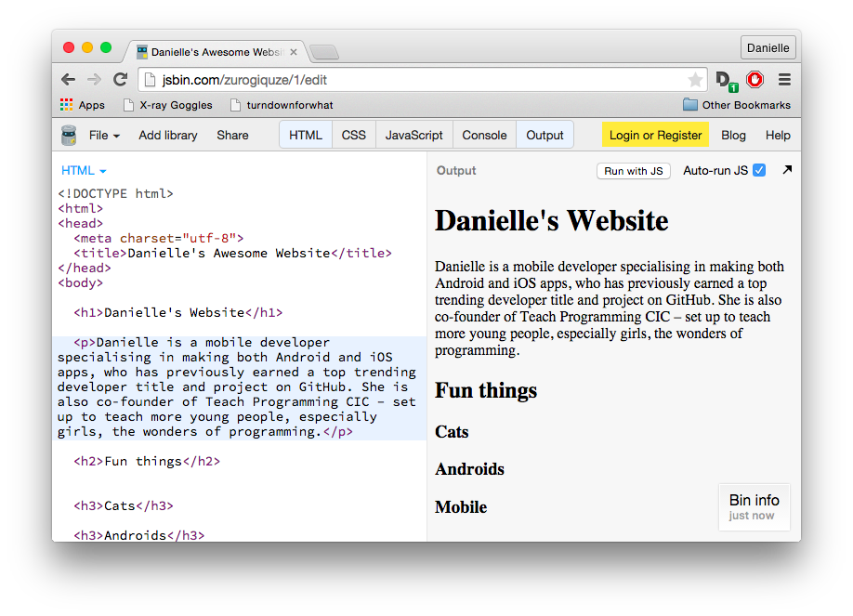
Task: Click the meta charset line in the editor
Action: (x=159, y=239)
